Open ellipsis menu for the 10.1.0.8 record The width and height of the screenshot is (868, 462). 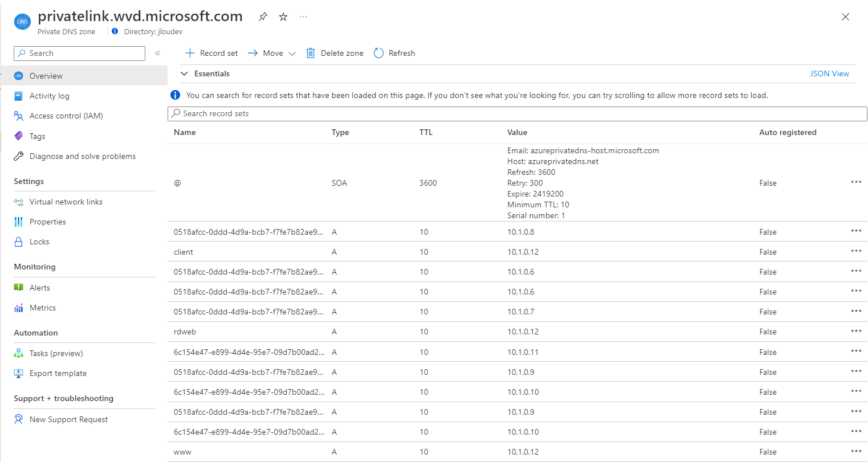coord(856,231)
